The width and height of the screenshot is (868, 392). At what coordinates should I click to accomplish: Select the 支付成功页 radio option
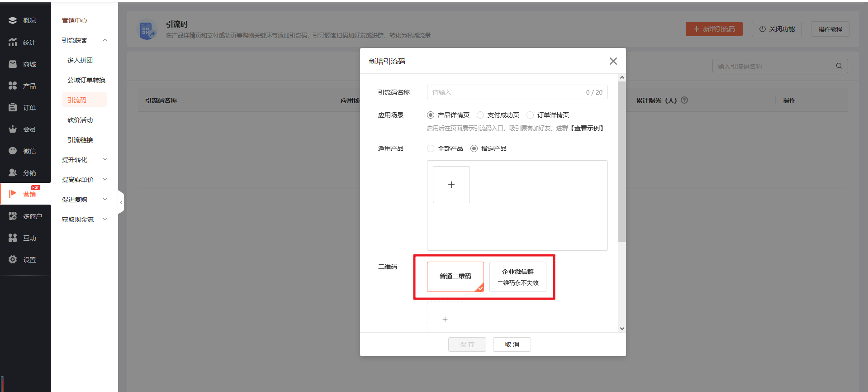480,115
